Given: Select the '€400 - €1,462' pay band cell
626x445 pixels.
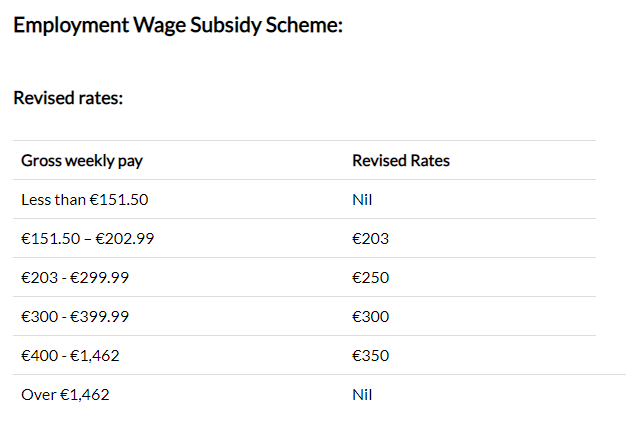Looking at the screenshot, I should 76,356.
